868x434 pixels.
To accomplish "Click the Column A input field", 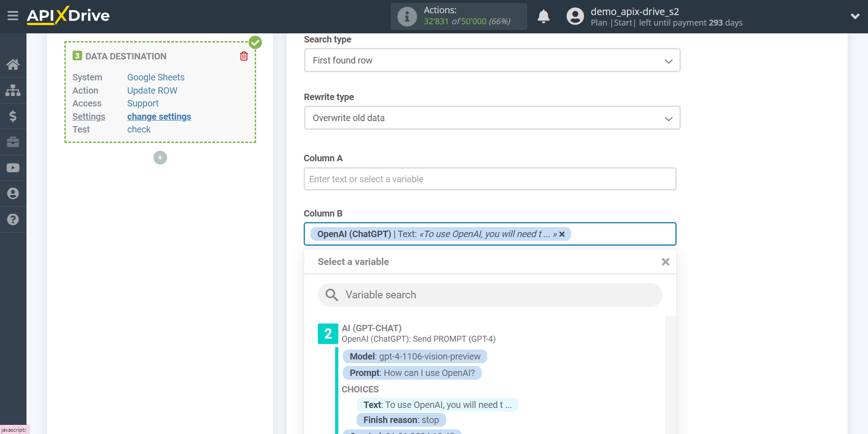I will [490, 179].
